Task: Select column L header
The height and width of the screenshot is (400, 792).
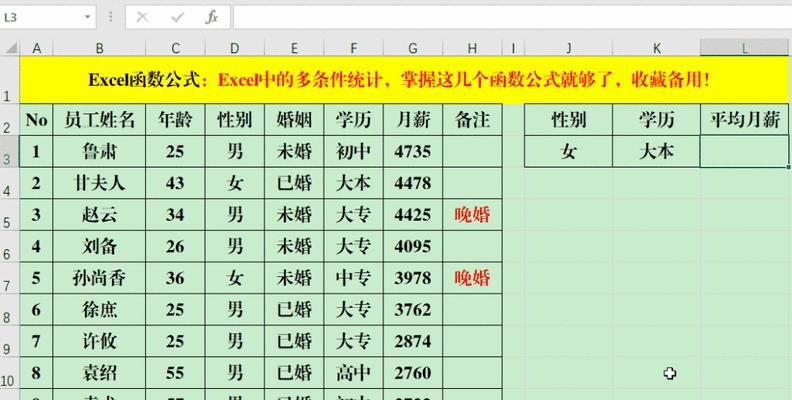Action: click(745, 48)
